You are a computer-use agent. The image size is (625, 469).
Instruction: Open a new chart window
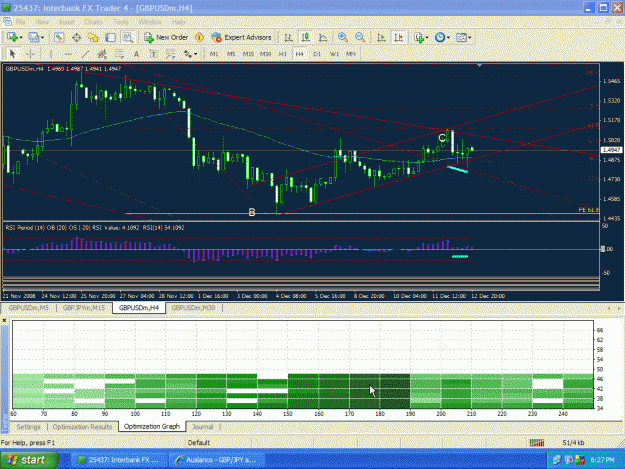[12, 37]
